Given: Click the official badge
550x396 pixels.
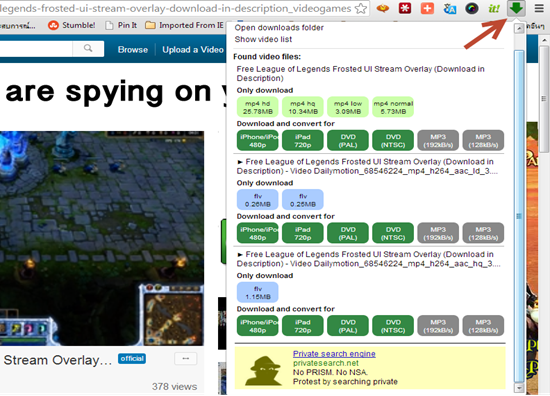Looking at the screenshot, I should tap(132, 359).
